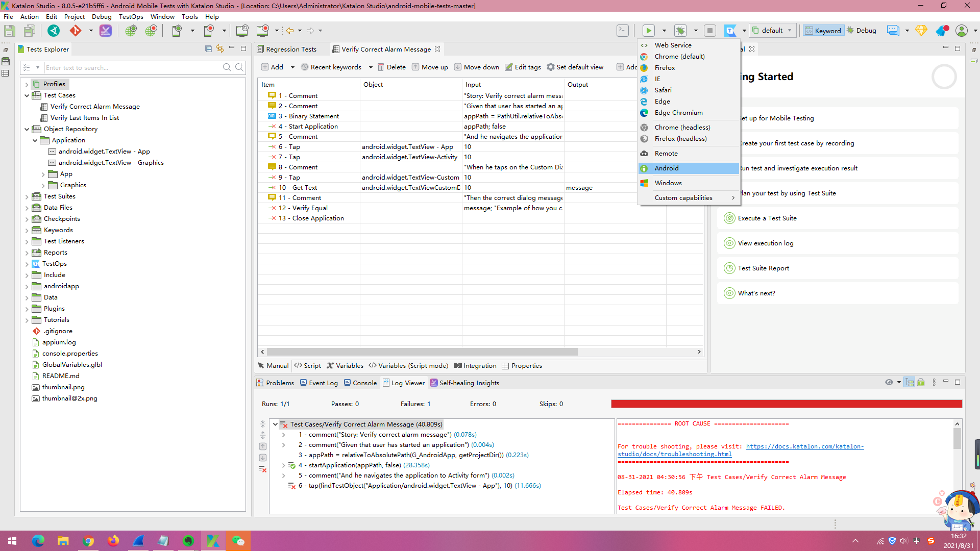Click the Self-Healing purple toolbar icon
This screenshot has height=551, width=980.
(x=105, y=31)
